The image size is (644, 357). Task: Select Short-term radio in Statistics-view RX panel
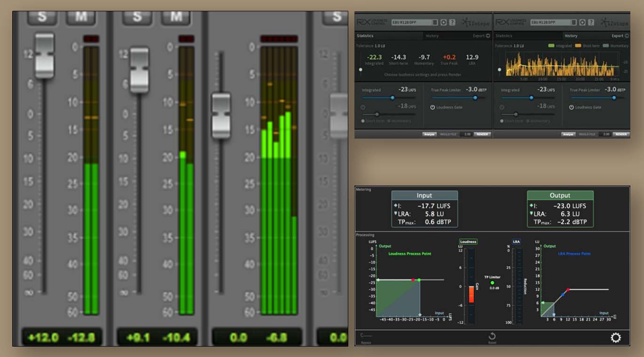coord(363,121)
